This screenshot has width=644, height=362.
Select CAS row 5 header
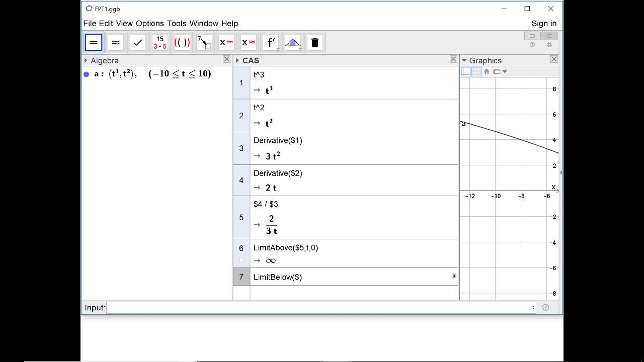242,217
